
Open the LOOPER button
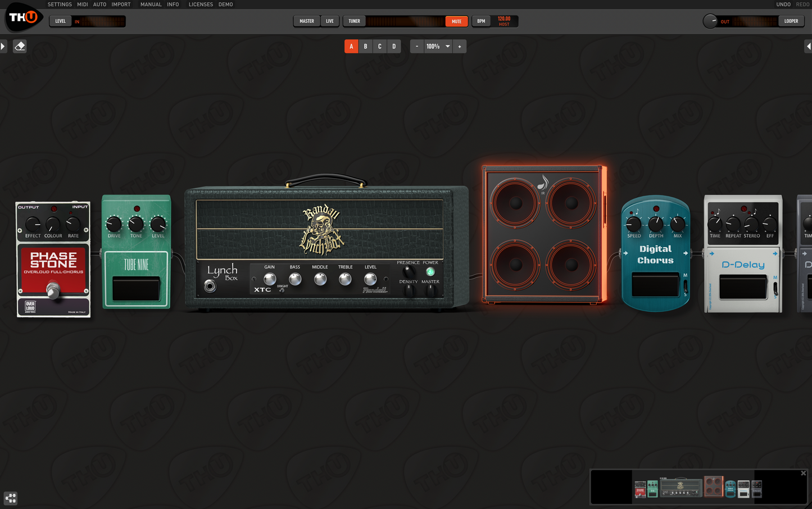[x=791, y=21]
